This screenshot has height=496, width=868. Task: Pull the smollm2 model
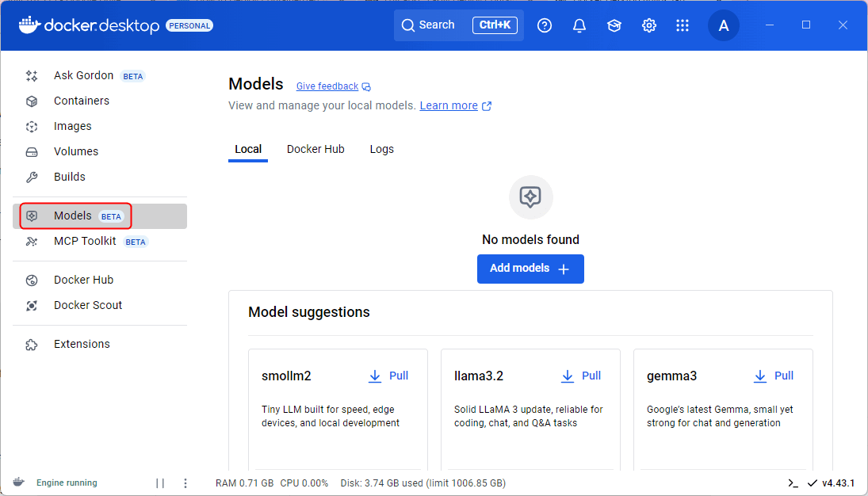tap(388, 376)
